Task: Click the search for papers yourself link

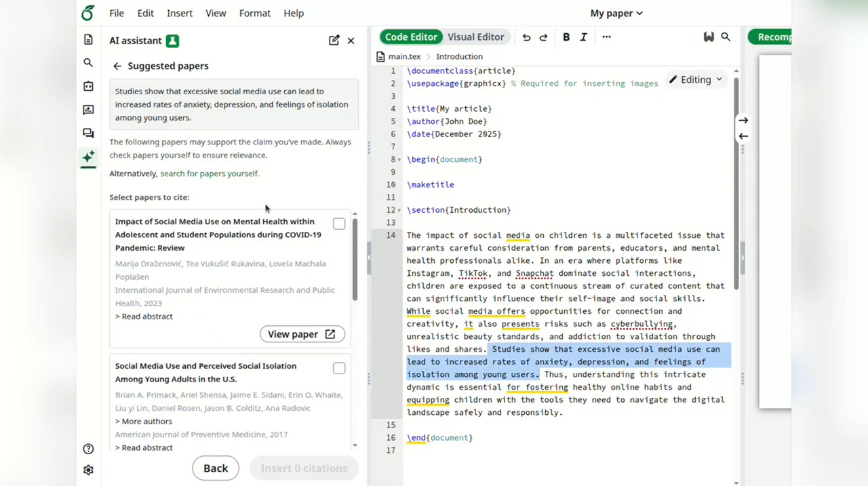Action: point(208,173)
